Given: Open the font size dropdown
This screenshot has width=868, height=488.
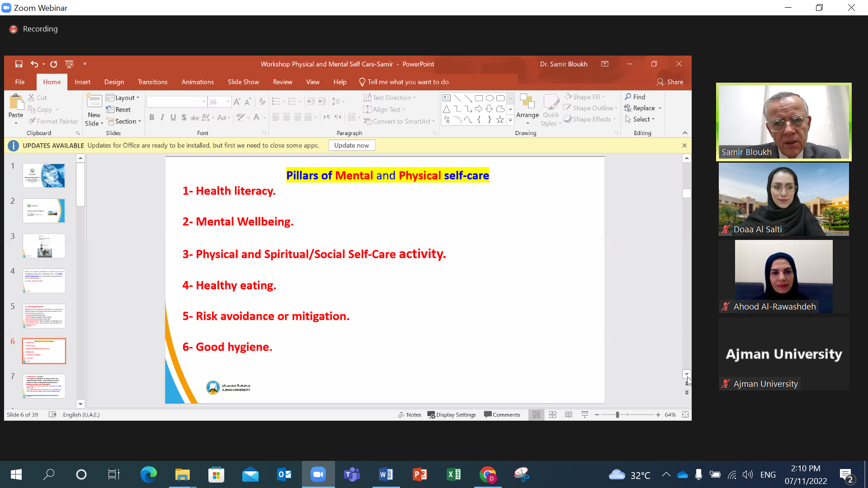Looking at the screenshot, I should tap(228, 102).
